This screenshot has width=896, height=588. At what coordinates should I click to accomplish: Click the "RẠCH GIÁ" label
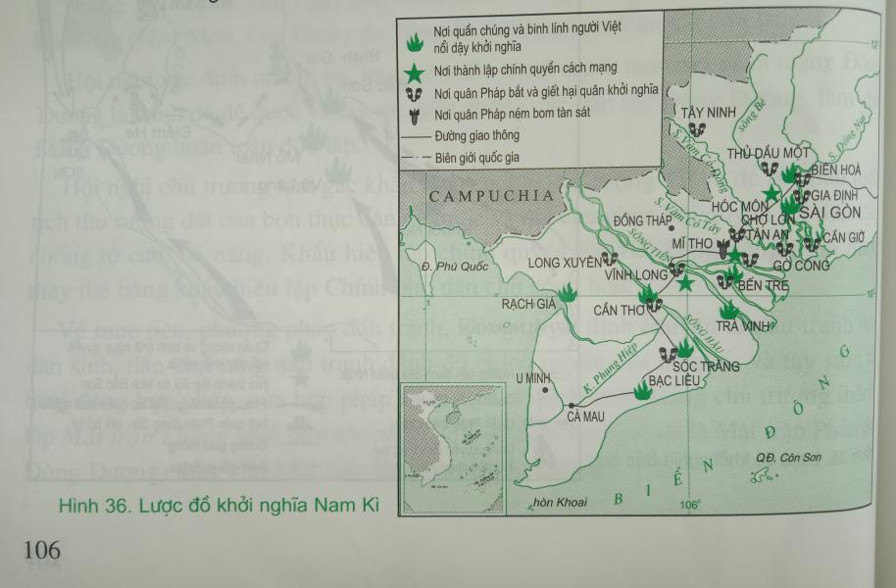(x=528, y=304)
